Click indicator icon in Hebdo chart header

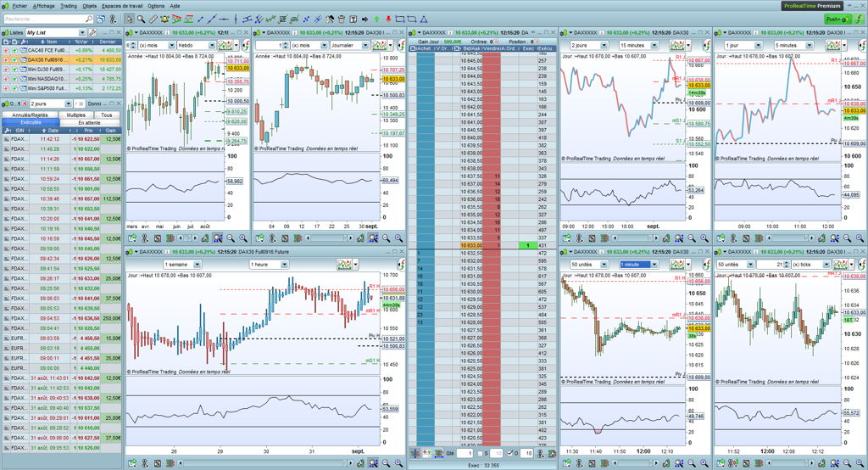tap(225, 45)
